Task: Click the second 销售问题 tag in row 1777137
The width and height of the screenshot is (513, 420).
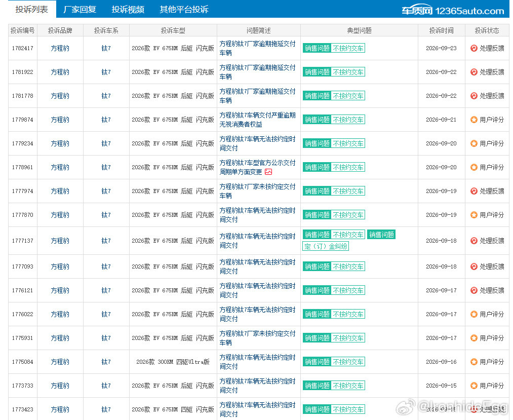Action: [x=381, y=235]
